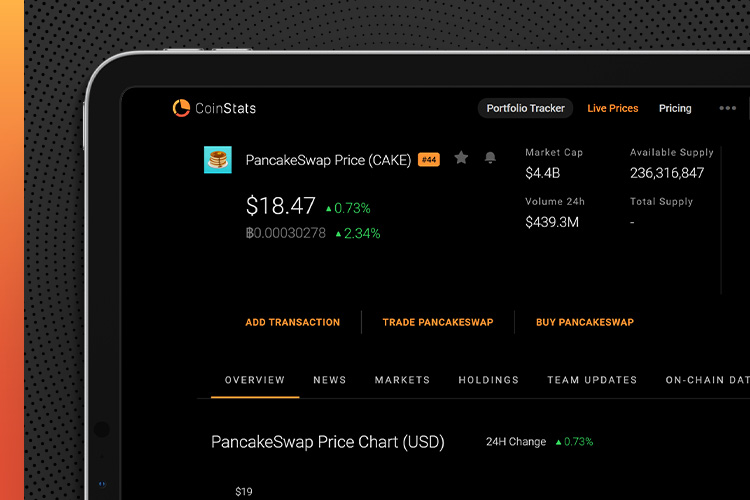Go to Live Prices page

[613, 108]
